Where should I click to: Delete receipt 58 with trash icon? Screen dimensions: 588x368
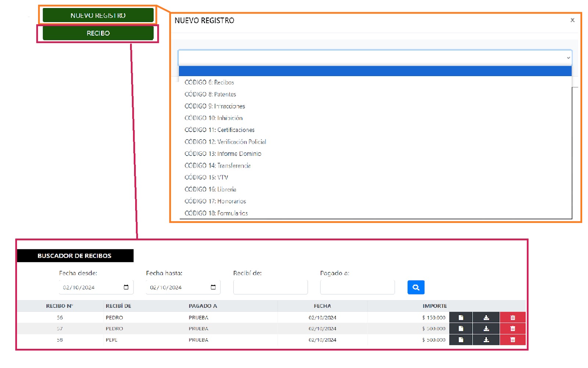tap(513, 340)
